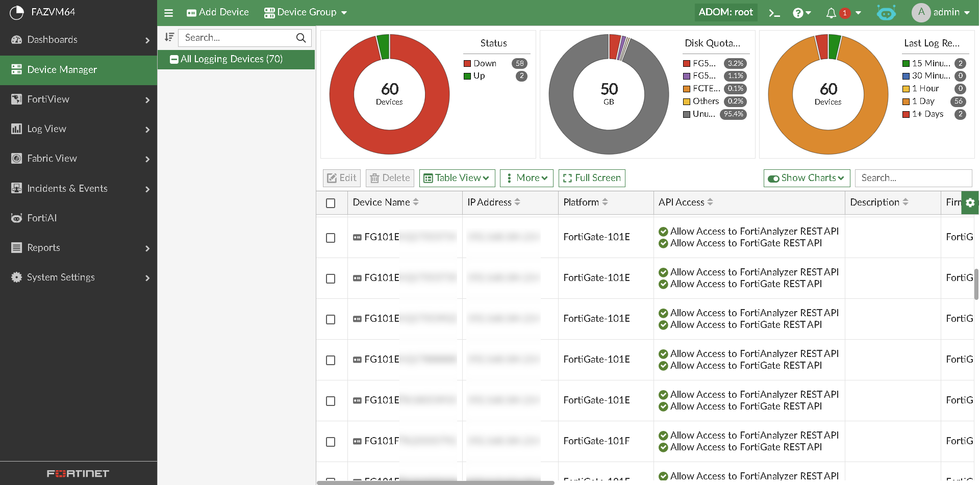The width and height of the screenshot is (980, 485).
Task: Expand the System Settings submenu chevron
Action: pyautogui.click(x=147, y=278)
